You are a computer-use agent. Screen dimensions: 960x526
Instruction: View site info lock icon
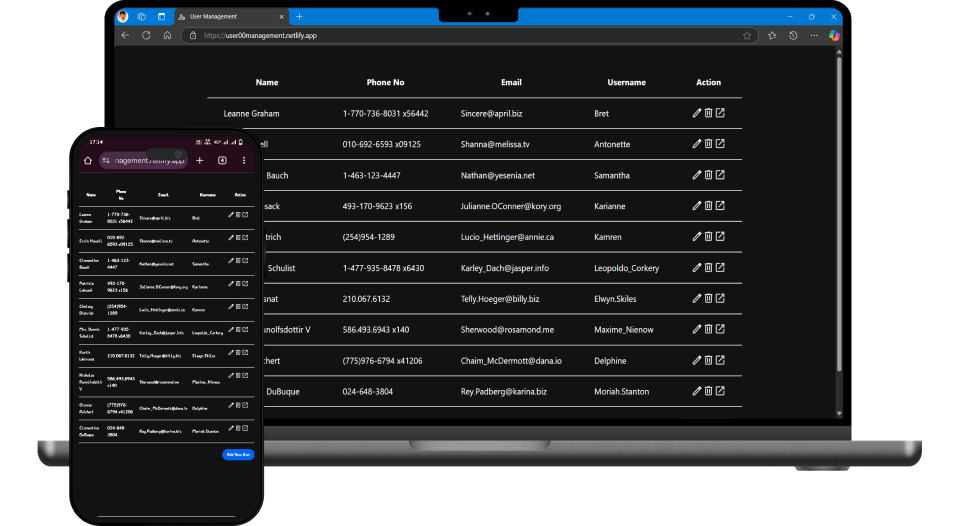coord(193,36)
